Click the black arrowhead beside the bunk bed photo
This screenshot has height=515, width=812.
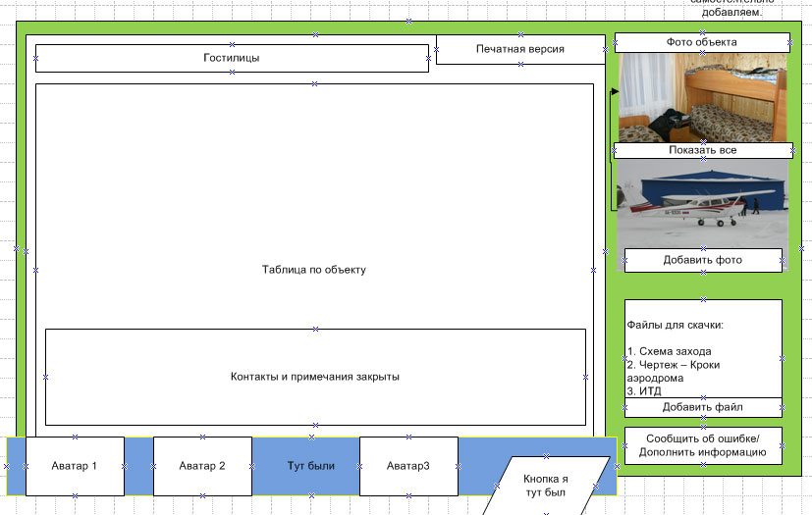(x=615, y=92)
